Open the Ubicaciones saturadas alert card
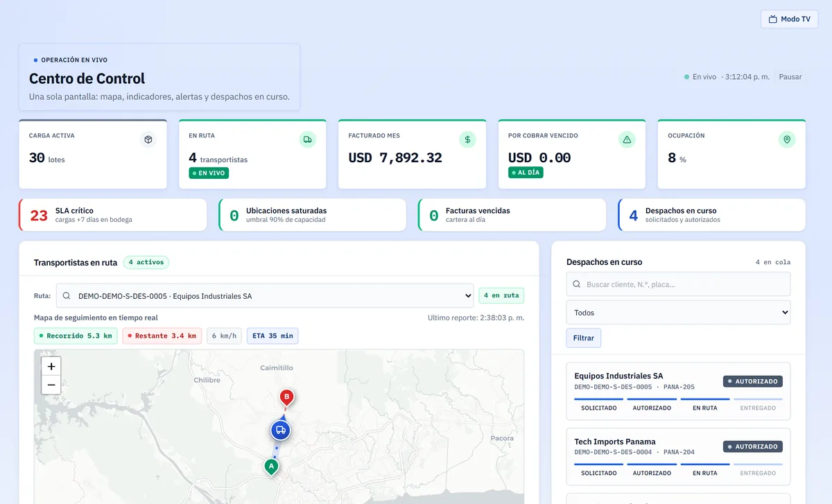The image size is (832, 504). [x=312, y=215]
